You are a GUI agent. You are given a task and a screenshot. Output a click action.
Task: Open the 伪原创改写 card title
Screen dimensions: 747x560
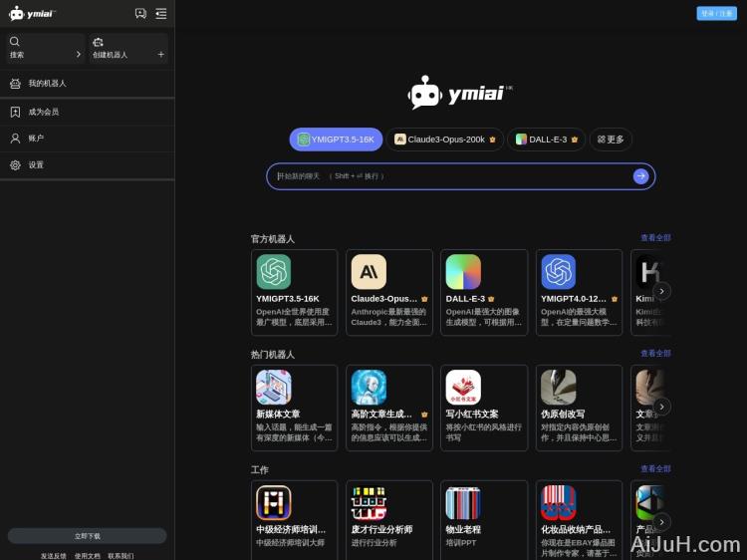point(563,415)
